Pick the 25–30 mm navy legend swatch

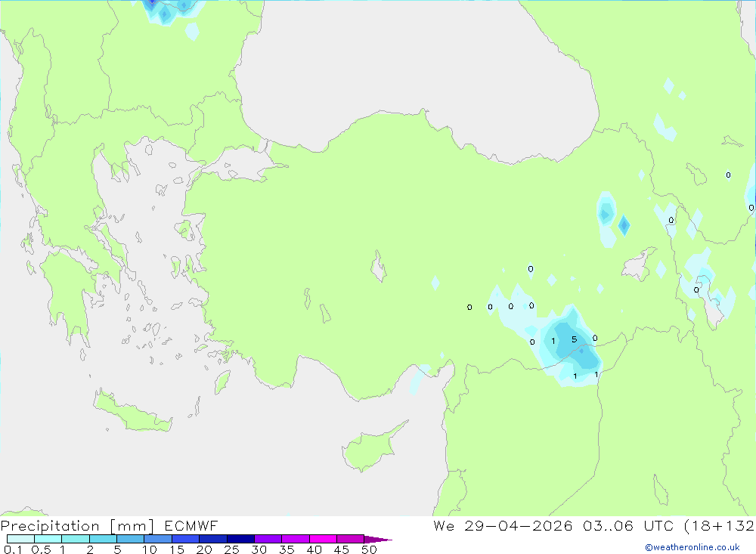(x=240, y=539)
